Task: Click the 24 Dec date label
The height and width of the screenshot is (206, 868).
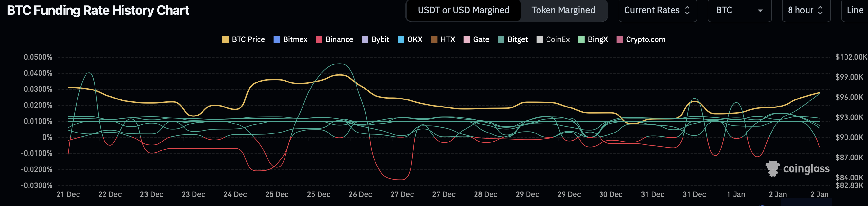Action: coord(235,194)
